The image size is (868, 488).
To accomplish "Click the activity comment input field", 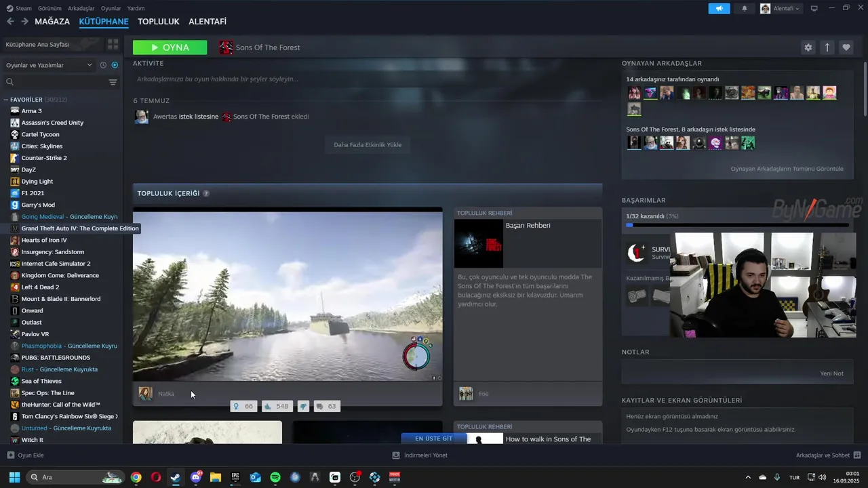I will (x=366, y=79).
